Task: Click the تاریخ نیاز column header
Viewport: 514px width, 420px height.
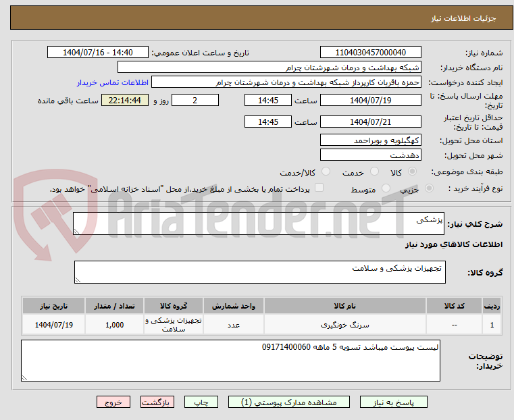Action: click(54, 306)
